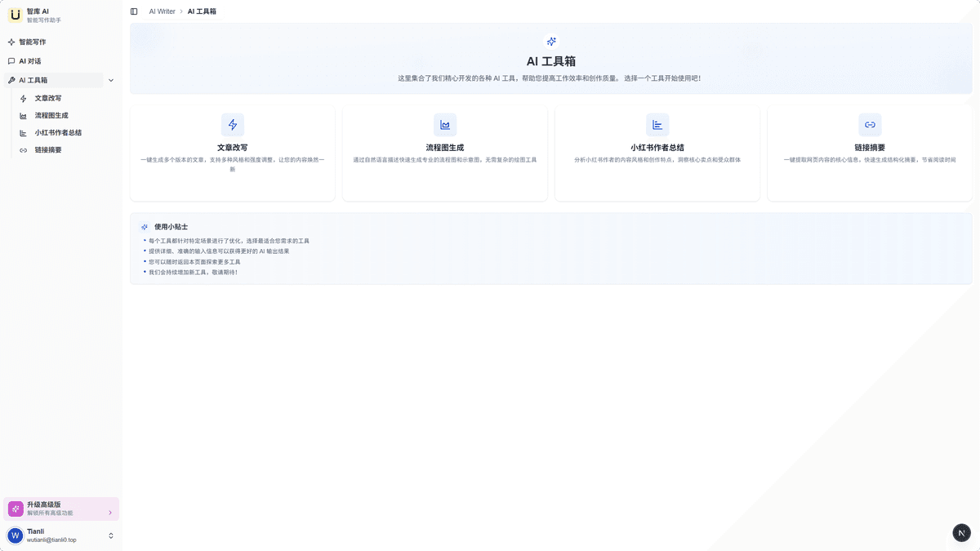Select 流程图生成 in sidebar submenu
This screenshot has width=980, height=551.
coord(51,115)
